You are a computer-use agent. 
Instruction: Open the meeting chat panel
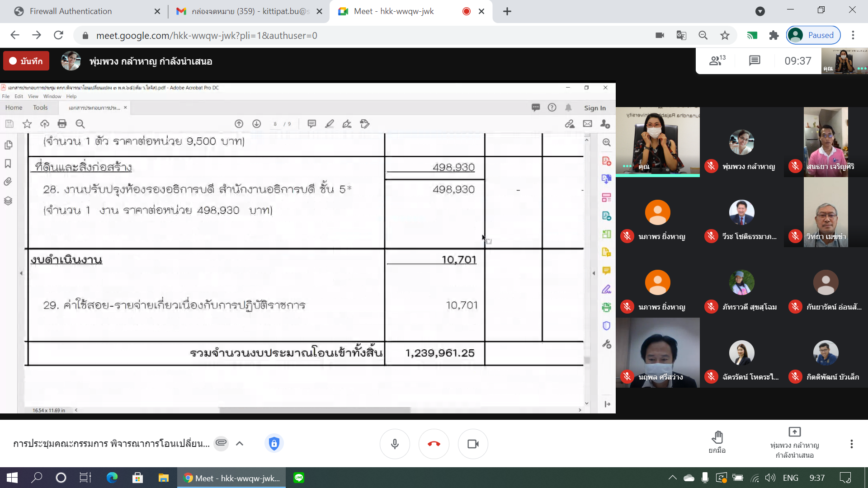click(755, 61)
